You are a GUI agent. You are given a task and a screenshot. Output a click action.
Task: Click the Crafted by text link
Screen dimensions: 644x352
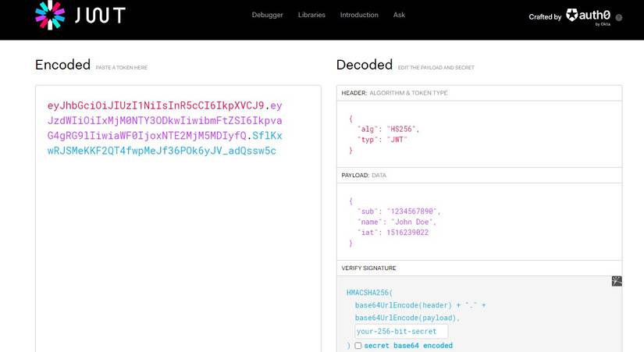coord(545,16)
